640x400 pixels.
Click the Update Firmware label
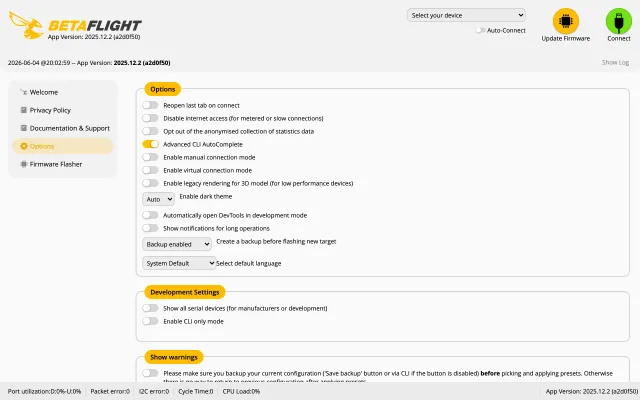click(565, 38)
